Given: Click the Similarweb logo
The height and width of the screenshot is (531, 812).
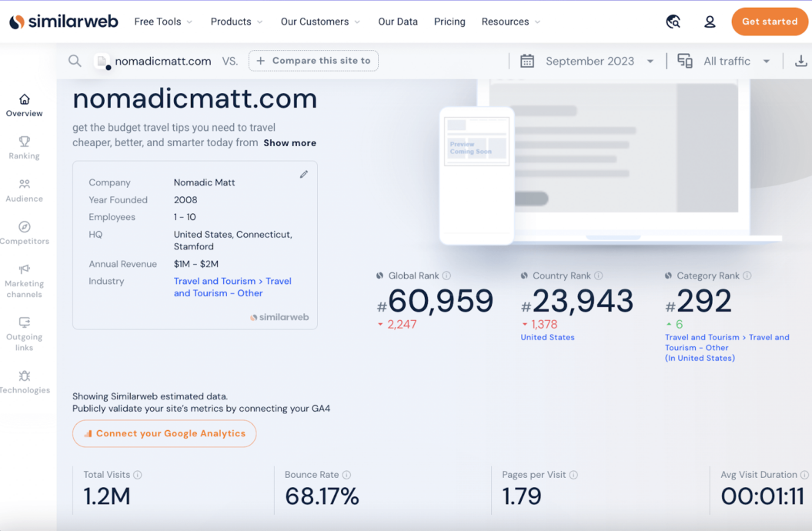Looking at the screenshot, I should tap(64, 22).
